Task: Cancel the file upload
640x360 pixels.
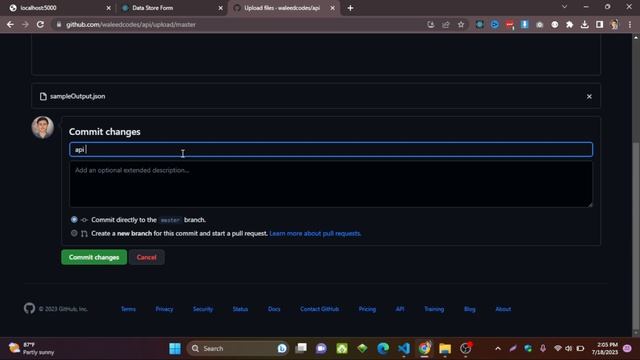Action: tap(147, 257)
